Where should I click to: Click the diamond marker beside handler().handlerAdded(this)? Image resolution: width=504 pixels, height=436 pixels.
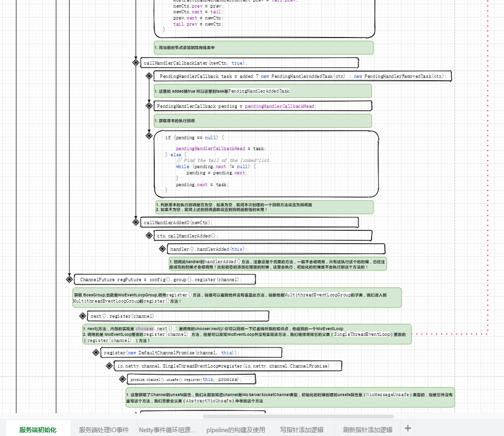click(x=163, y=249)
